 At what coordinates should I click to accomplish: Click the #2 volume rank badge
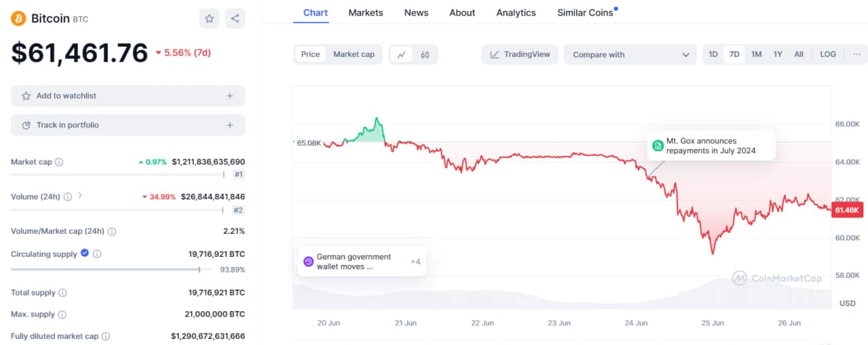tap(238, 210)
